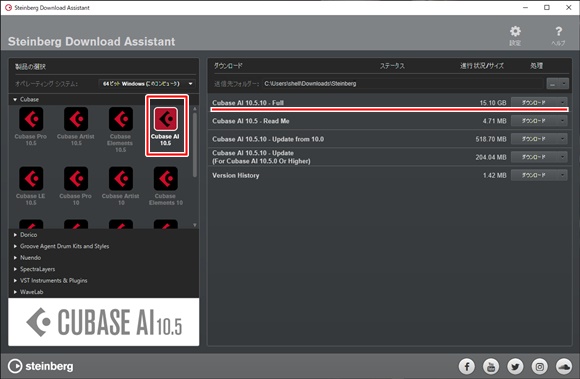This screenshot has width=580, height=379.
Task: Open the destination folder dropdown arrow
Action: [564, 84]
